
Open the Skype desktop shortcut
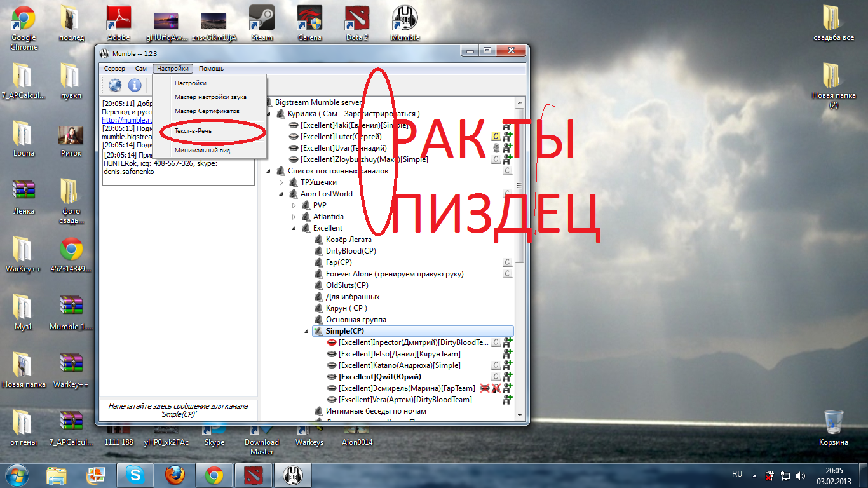(214, 437)
